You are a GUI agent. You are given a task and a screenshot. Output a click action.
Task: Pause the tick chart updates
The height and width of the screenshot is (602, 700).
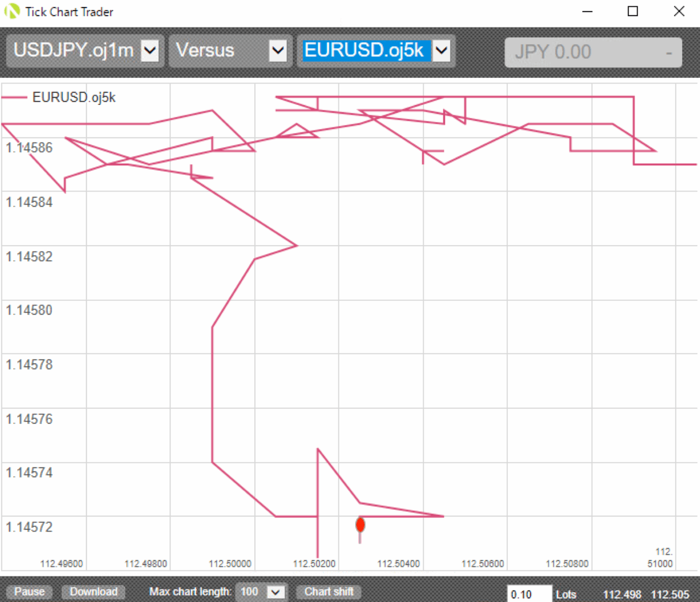click(x=29, y=592)
